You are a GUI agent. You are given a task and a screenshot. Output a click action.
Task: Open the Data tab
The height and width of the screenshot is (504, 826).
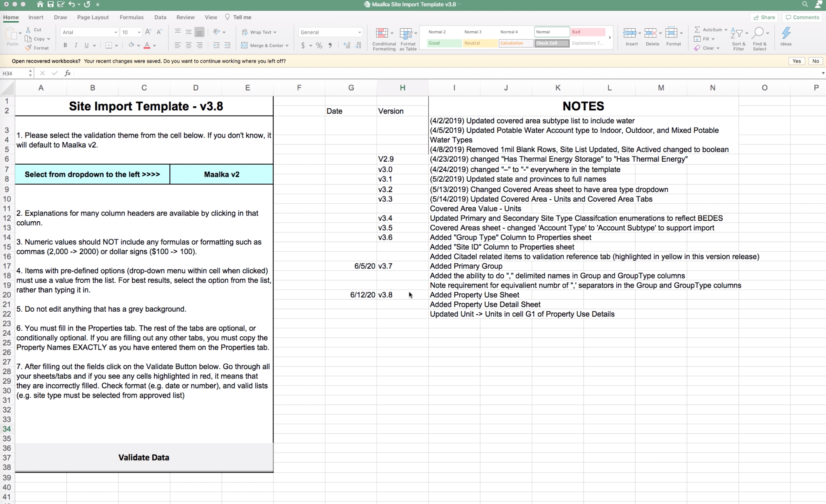click(160, 17)
